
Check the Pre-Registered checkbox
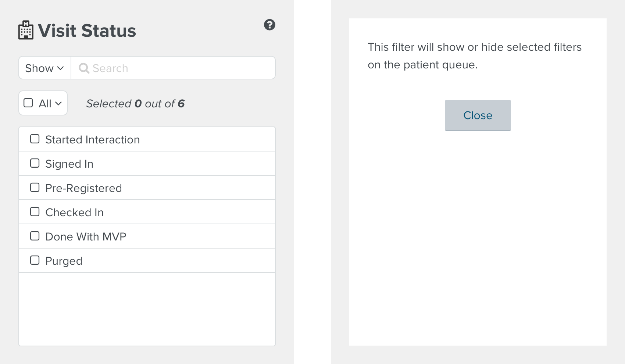[x=35, y=188]
